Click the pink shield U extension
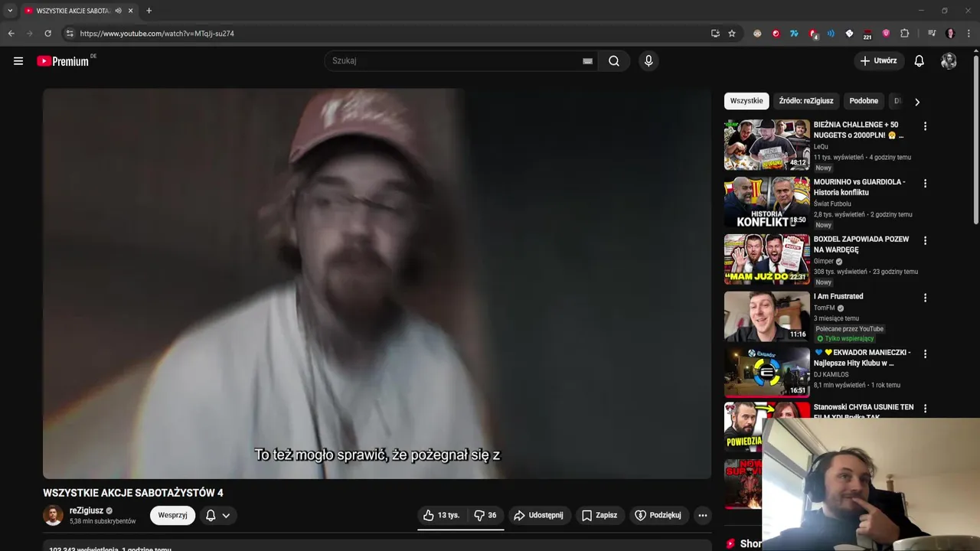980x551 pixels. 886,34
